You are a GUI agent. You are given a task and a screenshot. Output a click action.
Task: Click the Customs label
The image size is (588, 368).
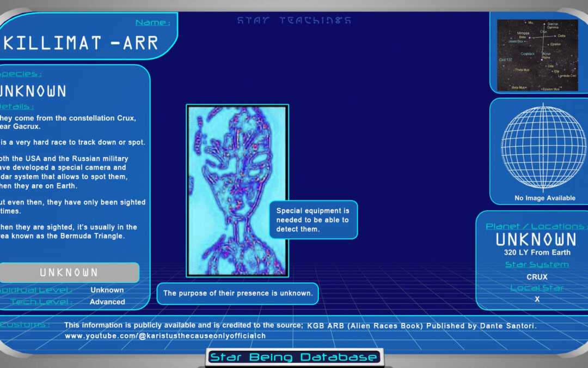pos(26,325)
